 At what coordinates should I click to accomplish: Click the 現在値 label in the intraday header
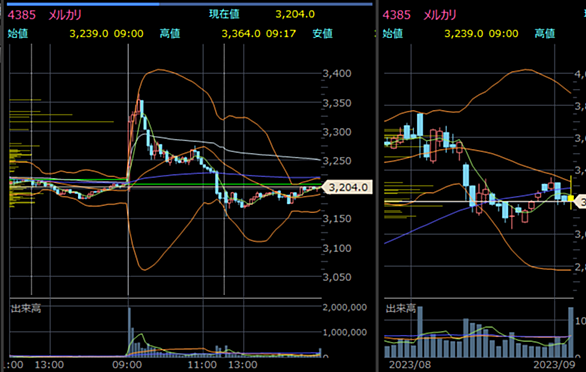224,14
